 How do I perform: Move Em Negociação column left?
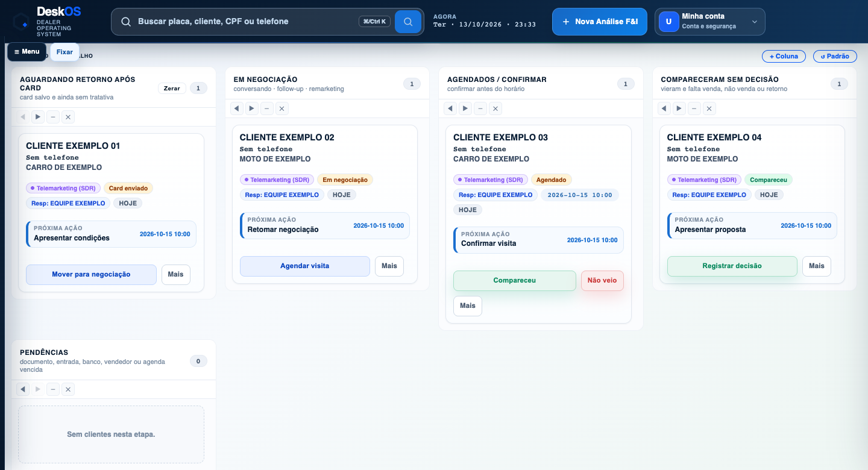click(237, 108)
